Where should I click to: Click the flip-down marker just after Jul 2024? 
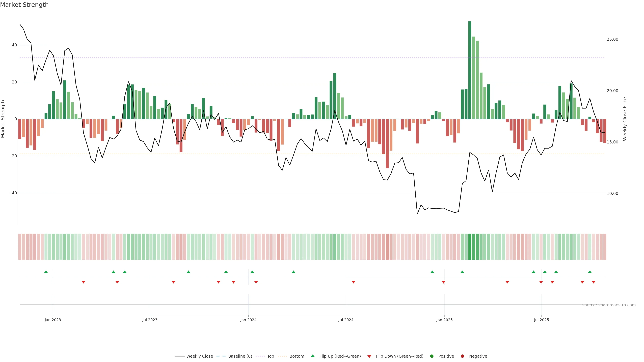point(354,282)
